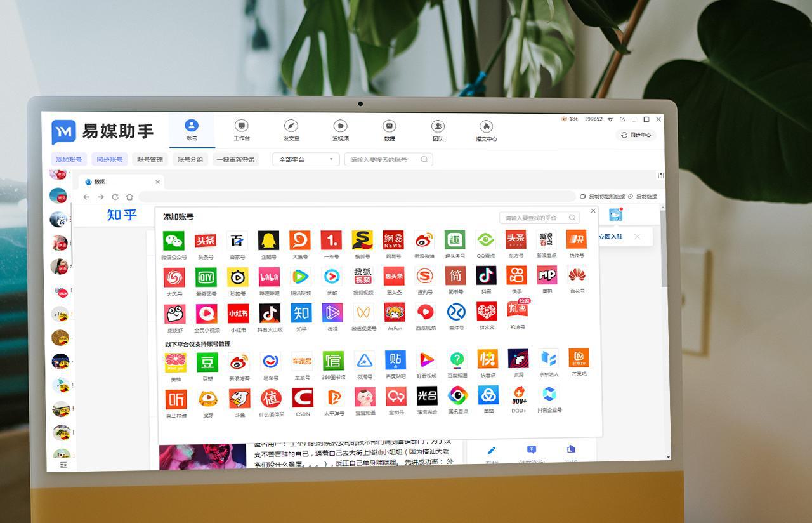Screen dimensions: 812x523
Task: Choose the DOU+ platform icon
Action: coord(519,395)
